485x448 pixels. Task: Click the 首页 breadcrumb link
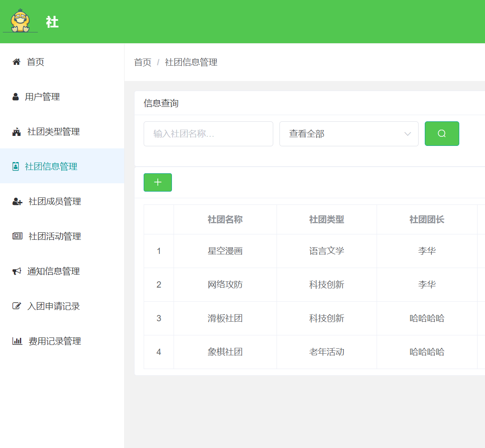click(142, 62)
